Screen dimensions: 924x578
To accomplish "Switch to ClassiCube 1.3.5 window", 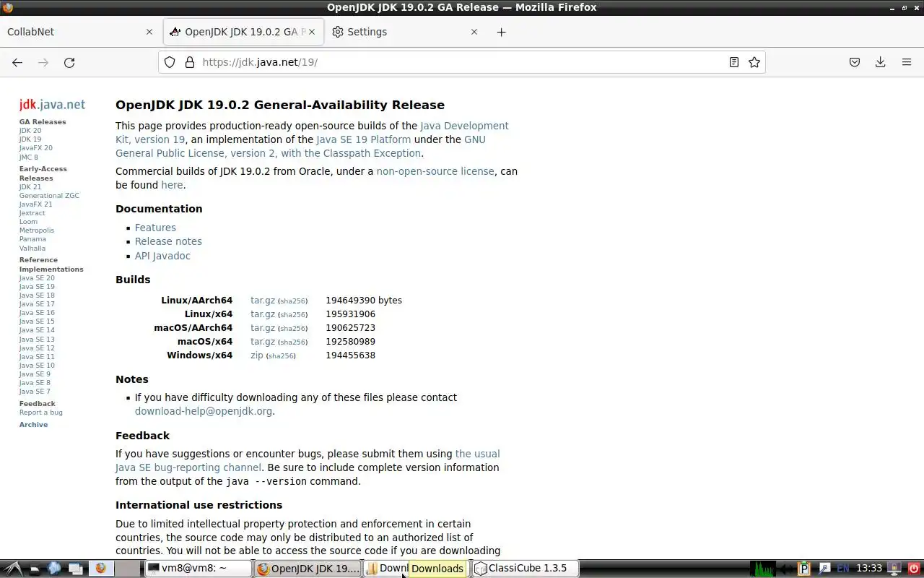I will click(525, 569).
